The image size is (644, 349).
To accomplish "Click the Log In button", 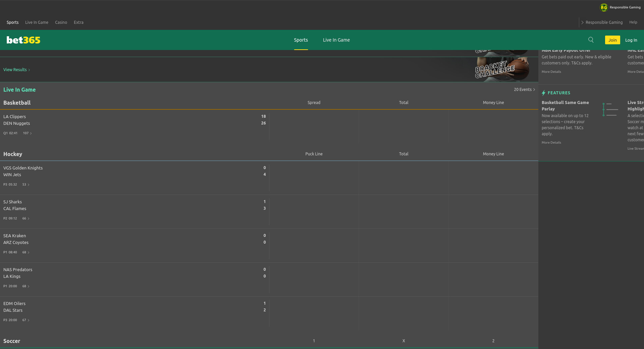I will click(631, 40).
